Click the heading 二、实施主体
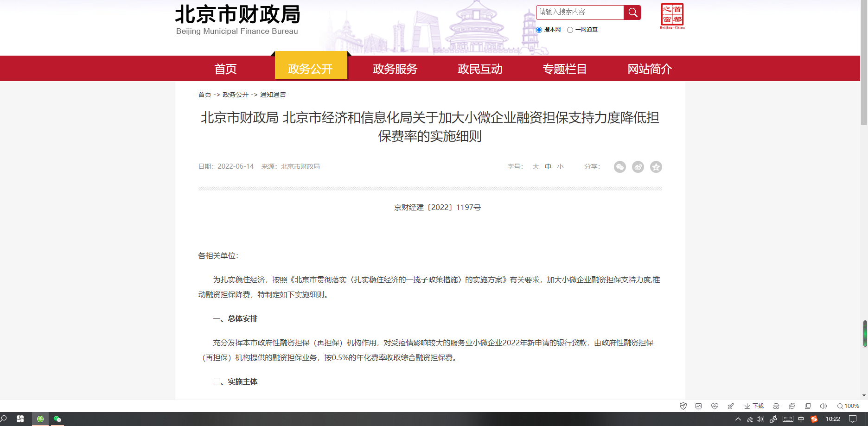868x426 pixels. (235, 381)
